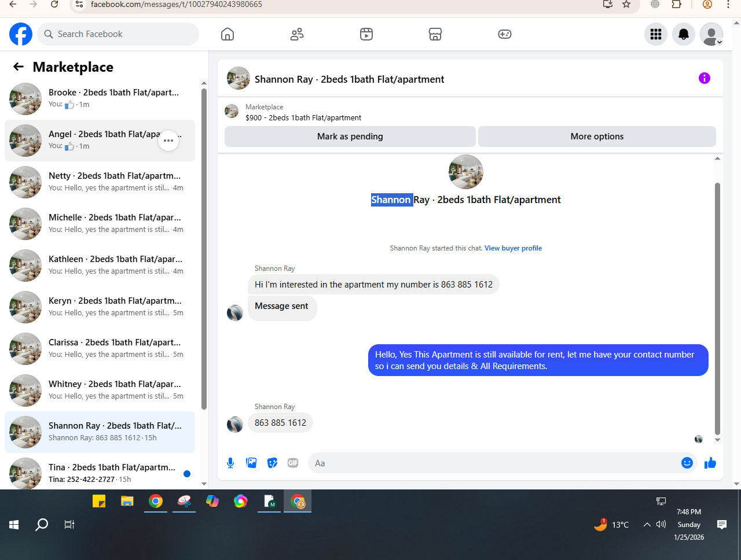Screen dimensions: 741x560
Task: Reload the page in browser
Action: tap(54, 4)
